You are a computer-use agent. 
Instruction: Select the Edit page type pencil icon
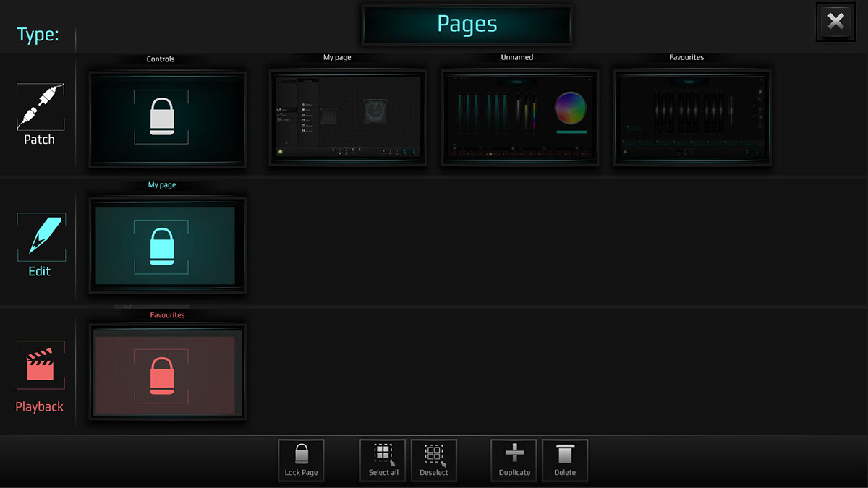(x=41, y=237)
